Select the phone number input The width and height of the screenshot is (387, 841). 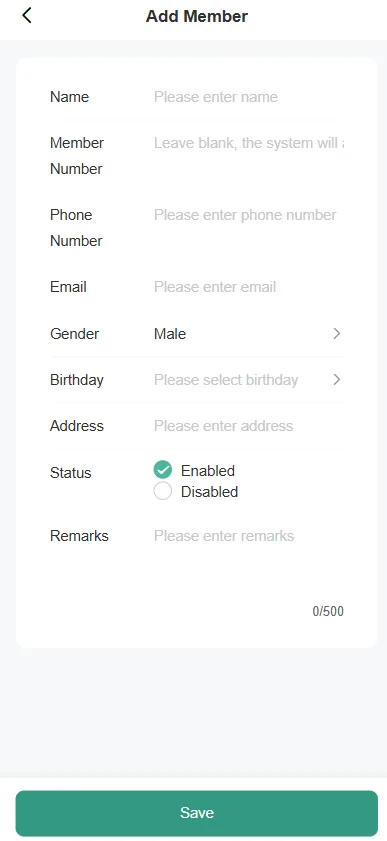(x=249, y=215)
